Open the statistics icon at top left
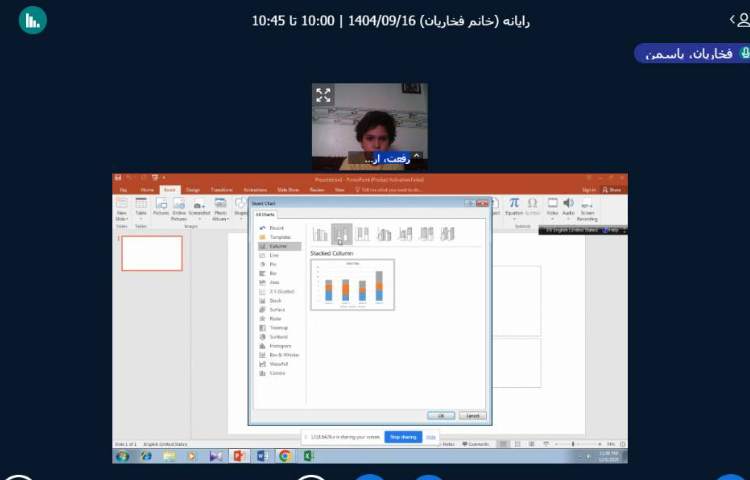750x480 pixels. (33, 19)
